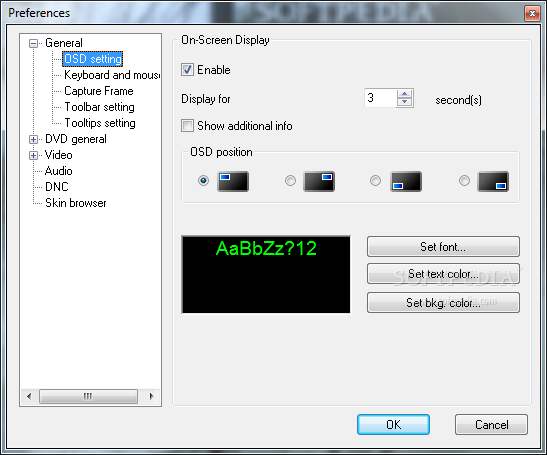Click tree scrollbar left arrow
This screenshot has width=547, height=455.
coord(29,396)
